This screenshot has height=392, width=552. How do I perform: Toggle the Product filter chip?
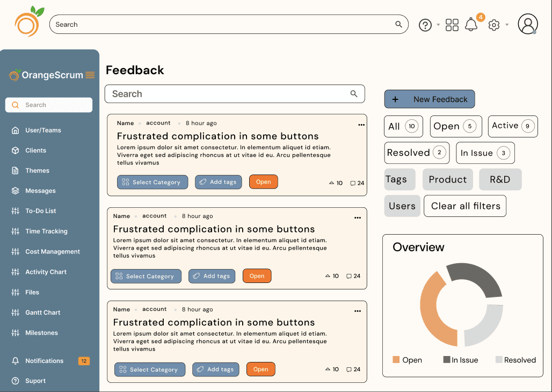448,179
